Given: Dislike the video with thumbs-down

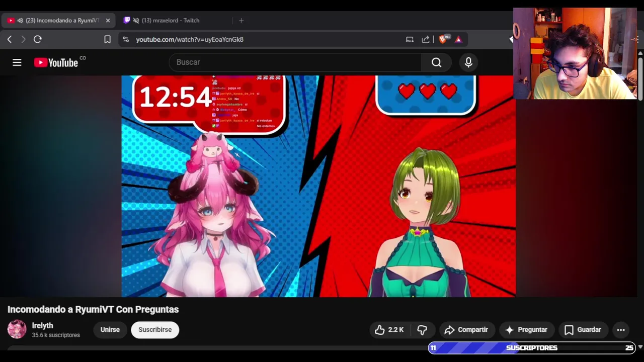Looking at the screenshot, I should [422, 330].
